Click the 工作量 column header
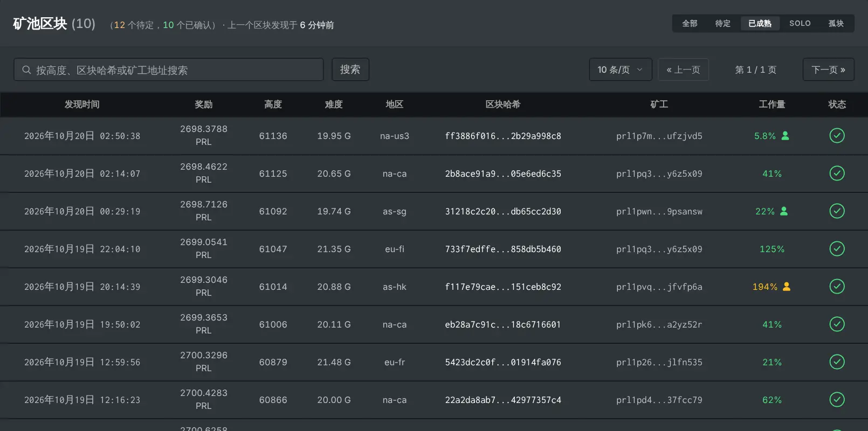The image size is (868, 431). (772, 105)
